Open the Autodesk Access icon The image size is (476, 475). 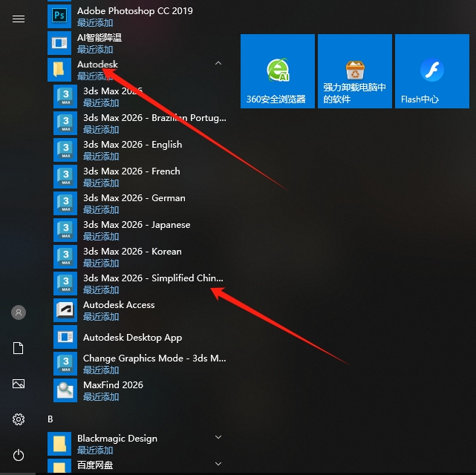(x=65, y=309)
